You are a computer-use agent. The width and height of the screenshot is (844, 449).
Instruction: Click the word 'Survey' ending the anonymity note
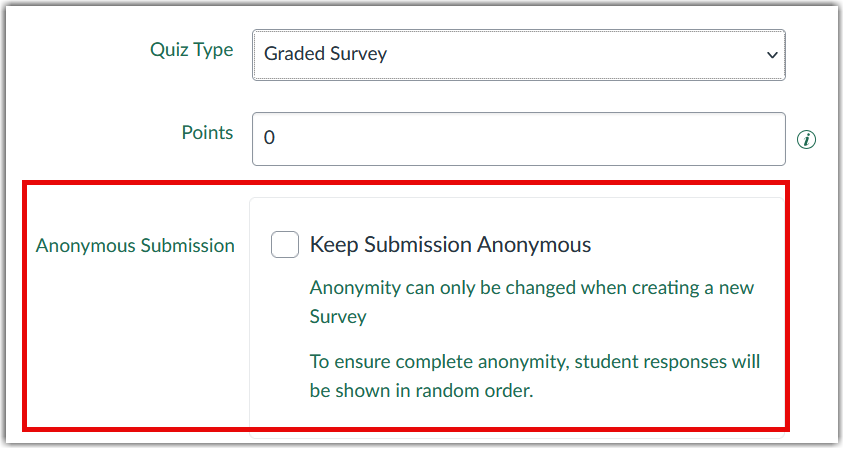[338, 317]
